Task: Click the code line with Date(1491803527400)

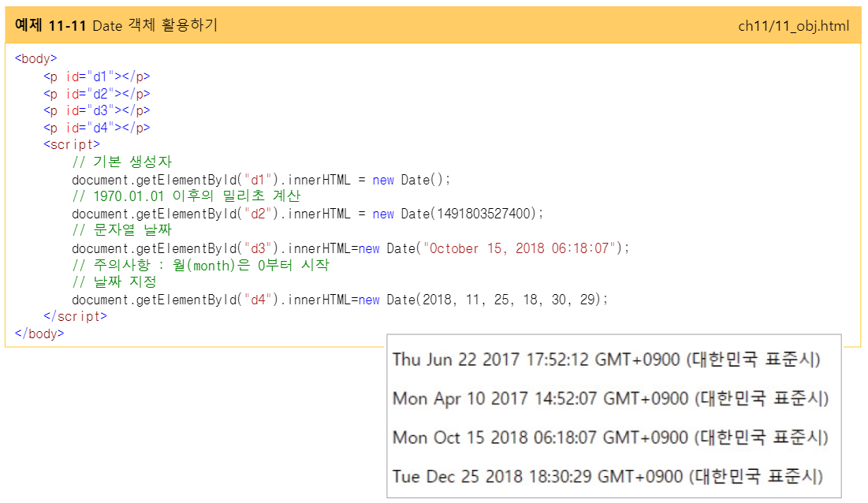Action: coord(307,214)
